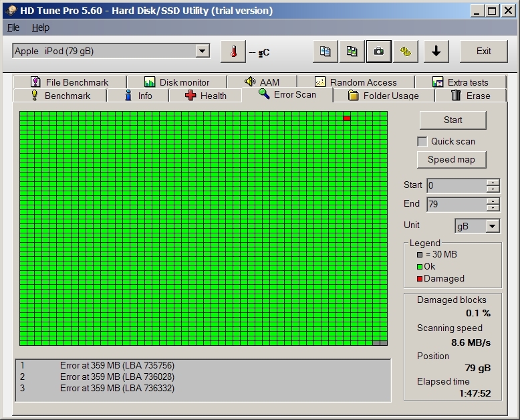Viewport: 520px width, 420px height.
Task: Open the options icon in toolbar
Action: 405,51
